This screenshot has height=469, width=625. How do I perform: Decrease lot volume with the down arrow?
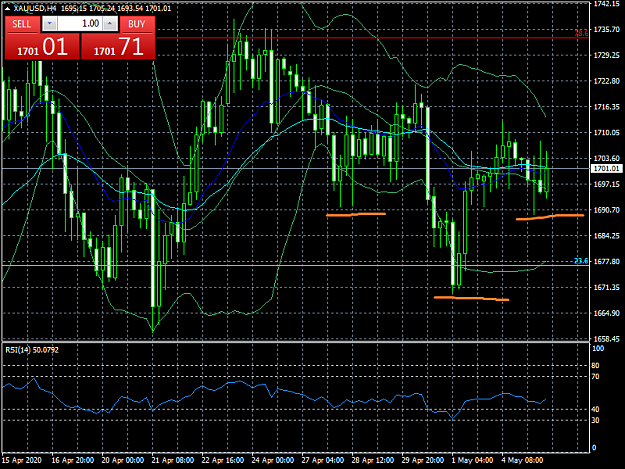point(50,24)
